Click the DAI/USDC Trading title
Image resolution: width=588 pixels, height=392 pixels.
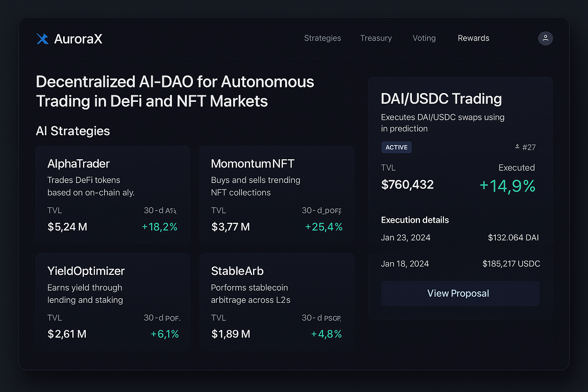(x=441, y=99)
